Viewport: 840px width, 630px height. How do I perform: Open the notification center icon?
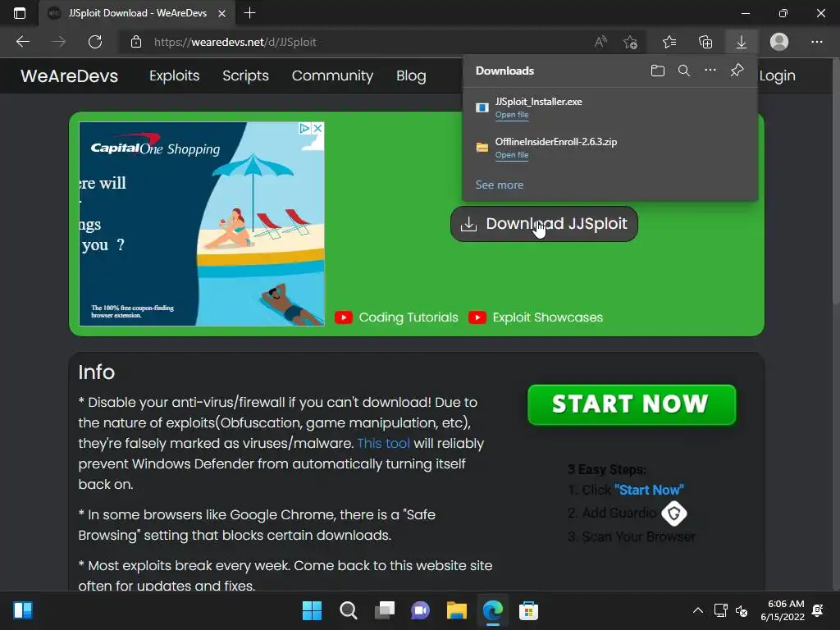[818, 610]
